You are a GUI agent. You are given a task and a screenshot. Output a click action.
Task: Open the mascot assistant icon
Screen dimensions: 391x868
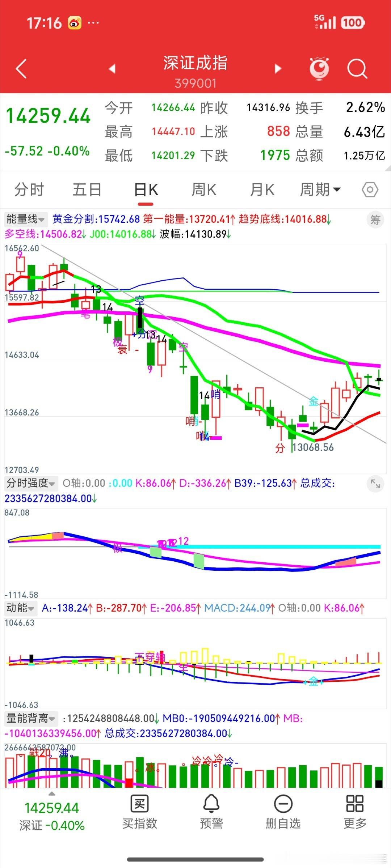(x=319, y=68)
